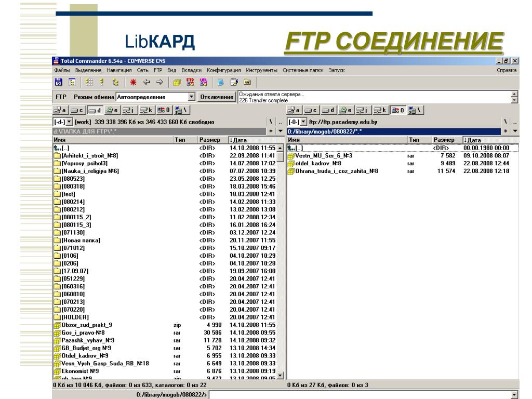Show tree view using the branching folders icon
Viewport: 532px width, 399px height.
coord(115,82)
